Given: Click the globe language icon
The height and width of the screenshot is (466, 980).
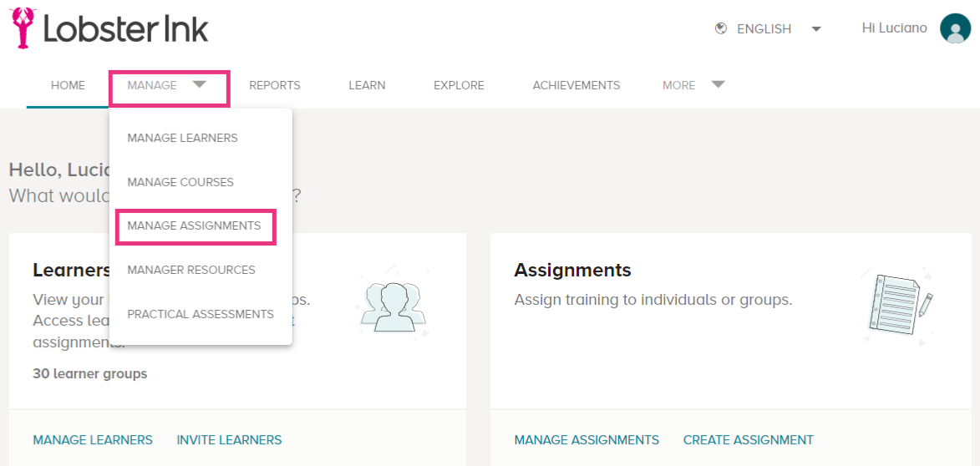Looking at the screenshot, I should [721, 28].
